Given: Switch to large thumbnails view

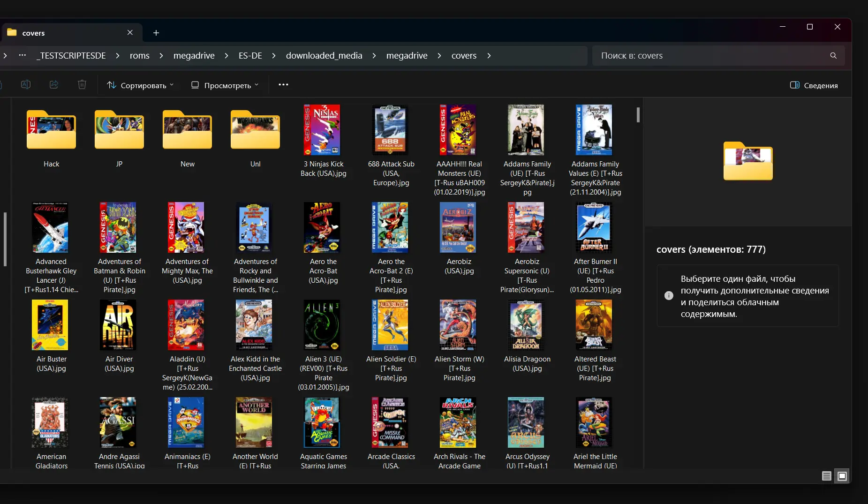Looking at the screenshot, I should (x=842, y=476).
